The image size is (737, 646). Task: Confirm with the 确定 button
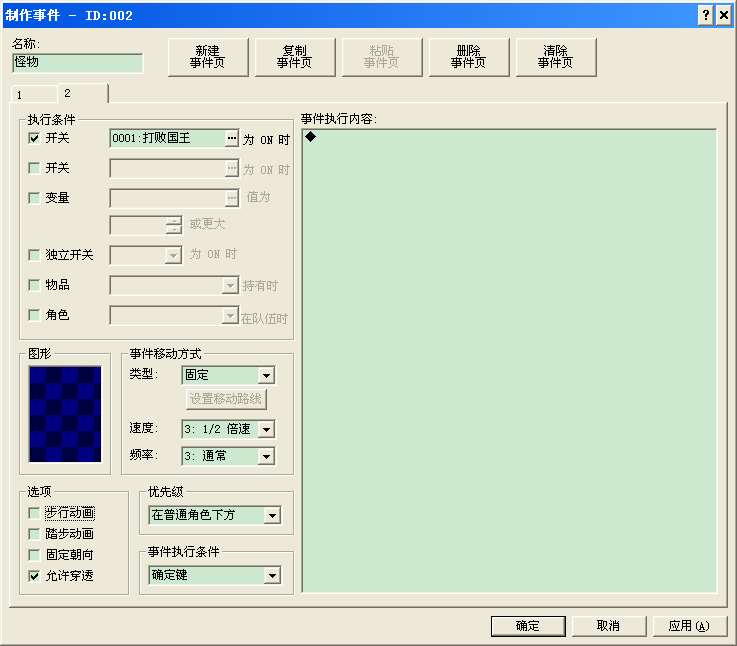pyautogui.click(x=528, y=626)
